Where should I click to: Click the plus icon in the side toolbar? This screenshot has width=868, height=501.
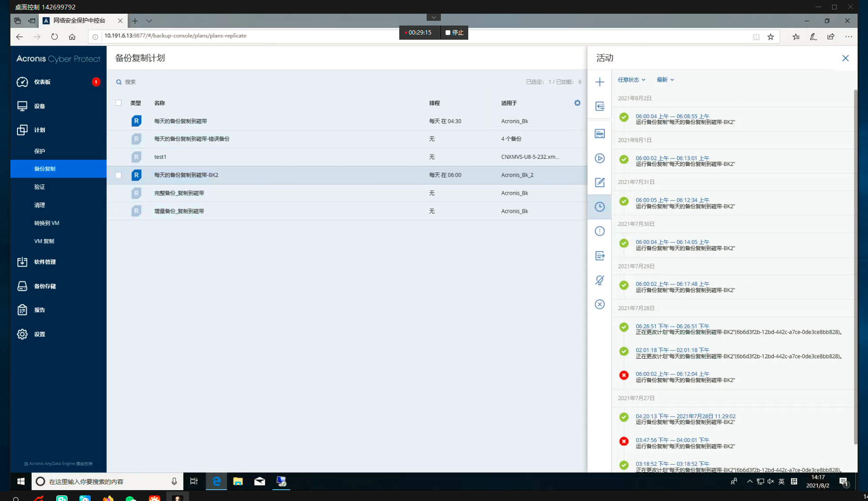[x=600, y=82]
